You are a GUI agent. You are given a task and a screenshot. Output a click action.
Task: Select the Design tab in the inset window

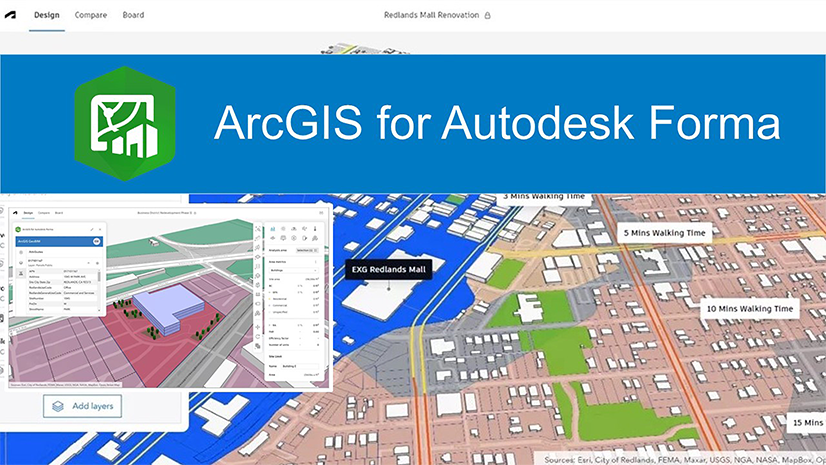pos(28,213)
